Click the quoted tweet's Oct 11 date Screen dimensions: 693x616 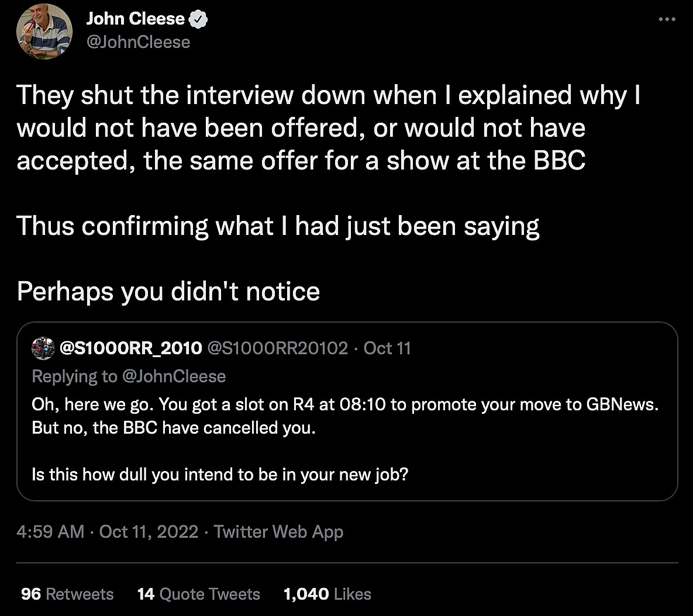pyautogui.click(x=387, y=348)
